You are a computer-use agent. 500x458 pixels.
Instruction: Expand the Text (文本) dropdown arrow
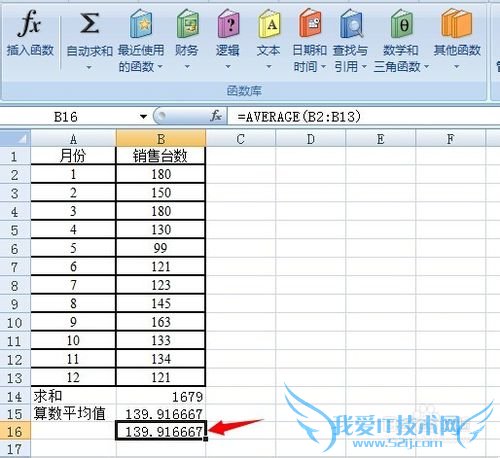click(269, 67)
